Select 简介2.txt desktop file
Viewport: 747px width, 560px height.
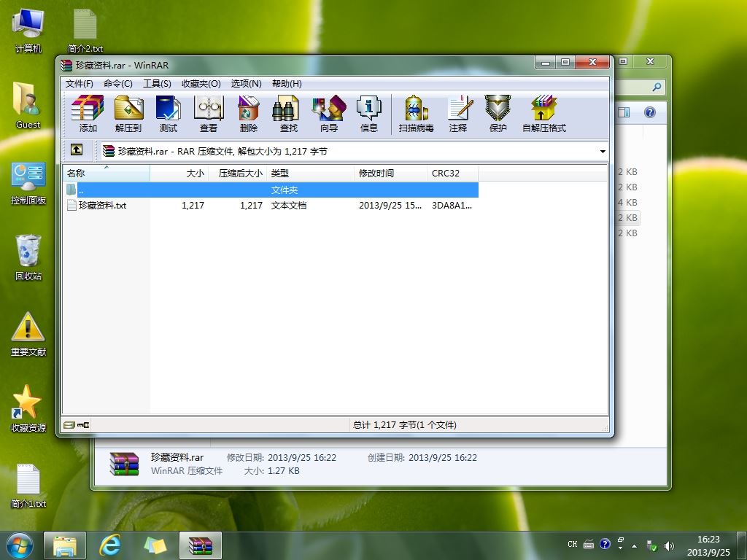[x=85, y=31]
